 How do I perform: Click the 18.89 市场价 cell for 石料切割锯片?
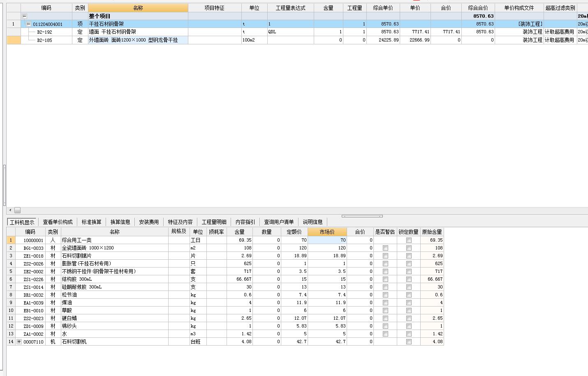[327, 256]
